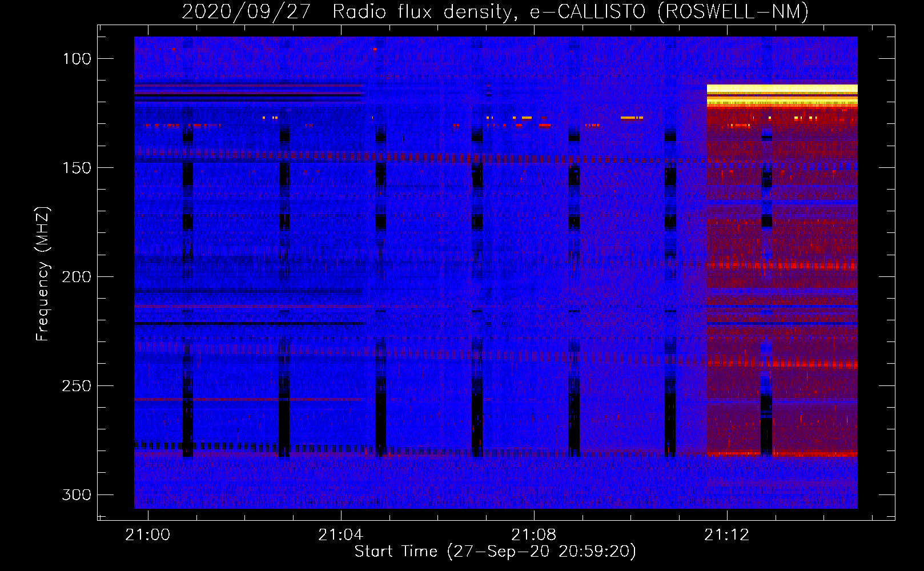This screenshot has width=924, height=571.
Task: Click the bright yellow-white emission band near 115 MHz
Action: tap(782, 89)
